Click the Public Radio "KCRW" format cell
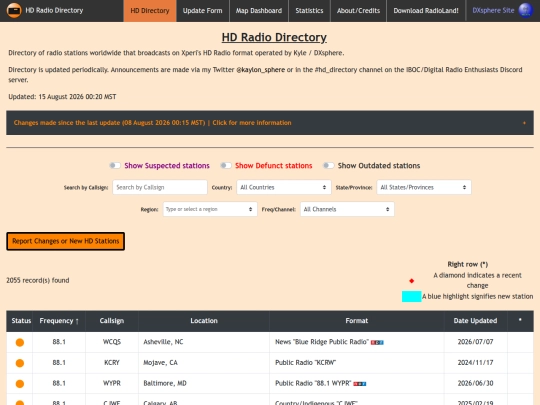540x405 pixels. point(357,363)
